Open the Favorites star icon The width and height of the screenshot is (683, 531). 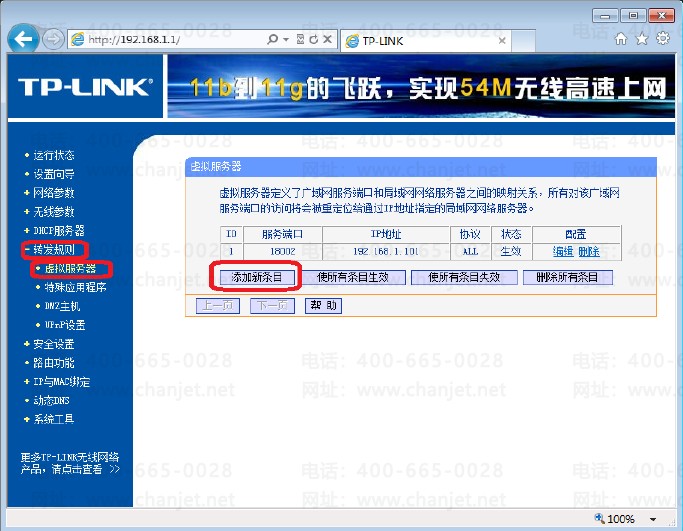641,39
